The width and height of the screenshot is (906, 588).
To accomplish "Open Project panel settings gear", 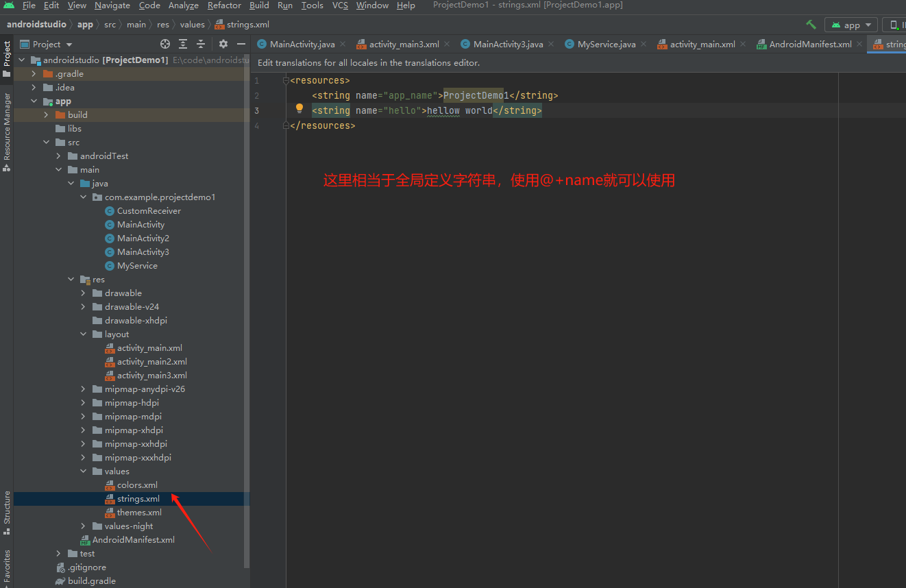I will (x=223, y=44).
